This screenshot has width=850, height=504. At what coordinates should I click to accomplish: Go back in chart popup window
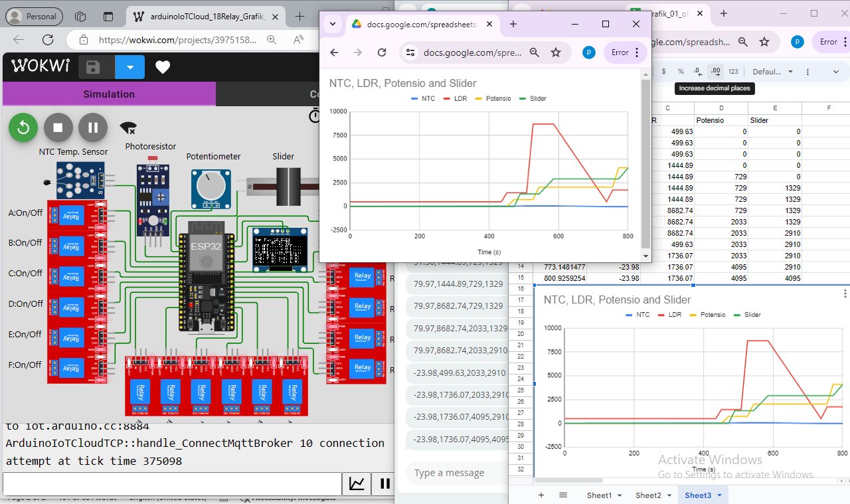[x=334, y=52]
